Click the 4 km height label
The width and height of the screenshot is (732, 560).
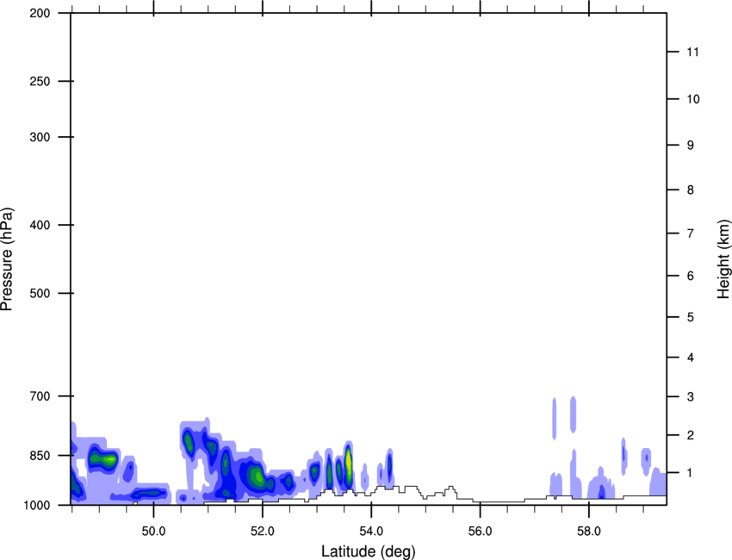691,358
